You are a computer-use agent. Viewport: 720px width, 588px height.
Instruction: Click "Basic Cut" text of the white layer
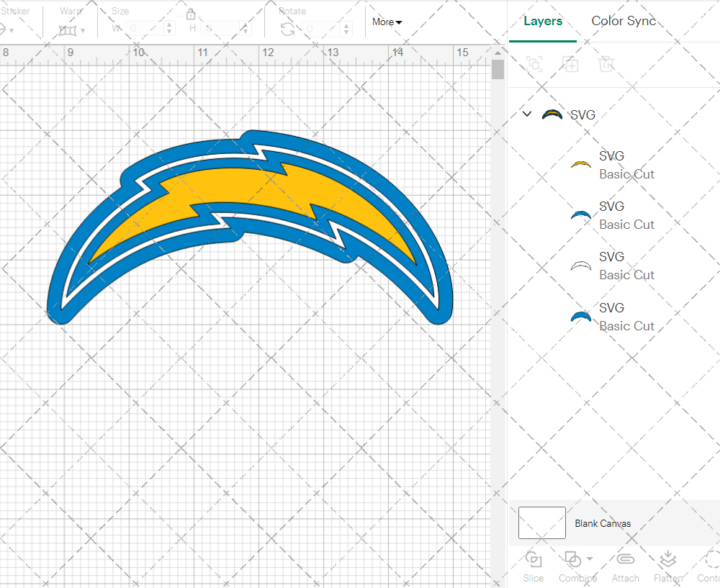tap(626, 274)
